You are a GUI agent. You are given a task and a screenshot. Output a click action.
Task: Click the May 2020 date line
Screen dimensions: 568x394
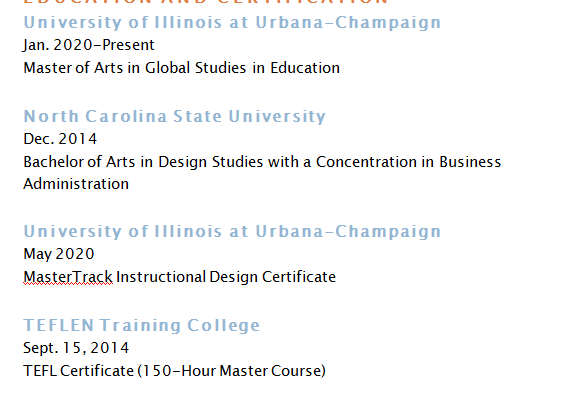pos(59,254)
